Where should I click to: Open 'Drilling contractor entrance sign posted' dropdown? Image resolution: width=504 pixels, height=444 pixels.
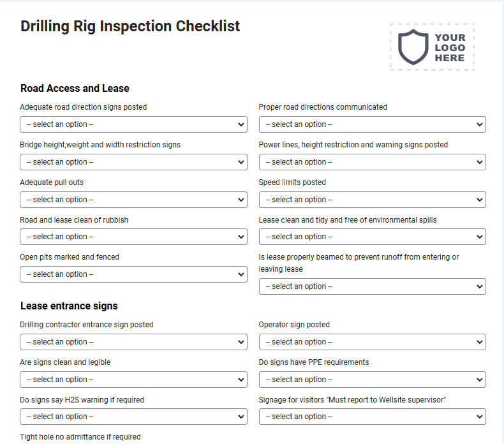tap(133, 342)
